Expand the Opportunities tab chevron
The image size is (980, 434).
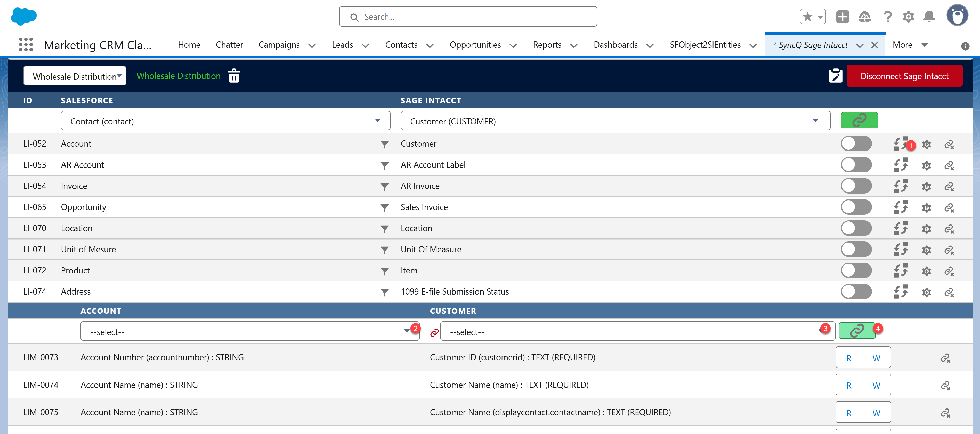click(x=513, y=46)
